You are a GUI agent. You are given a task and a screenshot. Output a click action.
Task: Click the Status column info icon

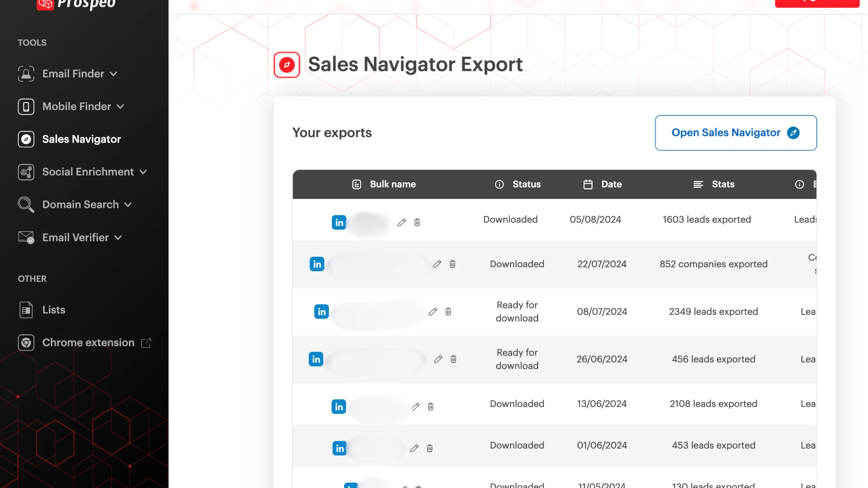point(499,184)
